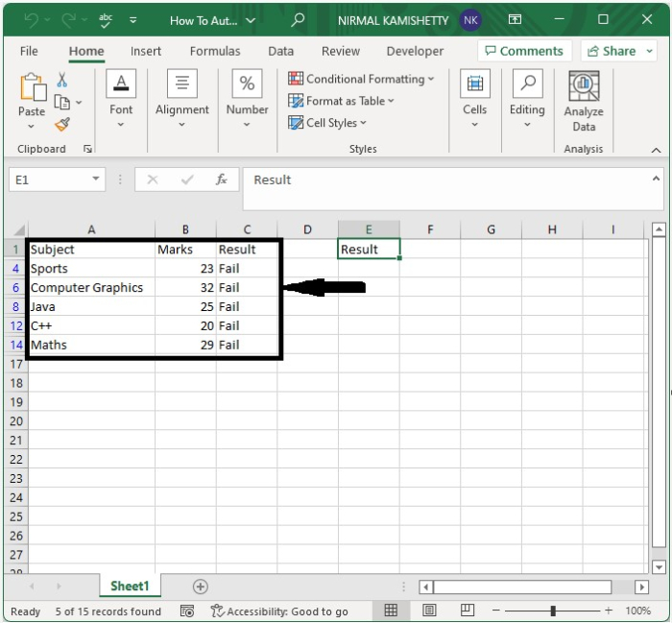Switch to the Data tab
The height and width of the screenshot is (623, 672).
click(x=280, y=51)
